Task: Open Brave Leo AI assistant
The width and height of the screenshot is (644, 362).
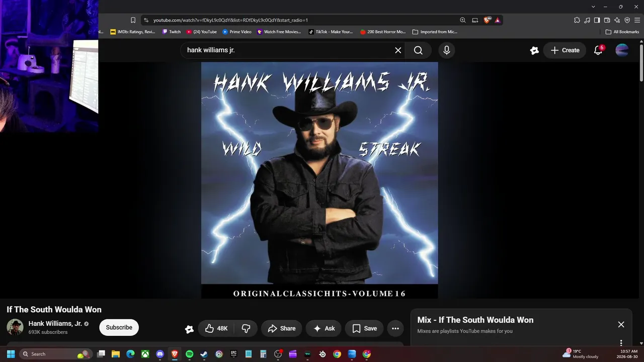Action: coord(617,20)
